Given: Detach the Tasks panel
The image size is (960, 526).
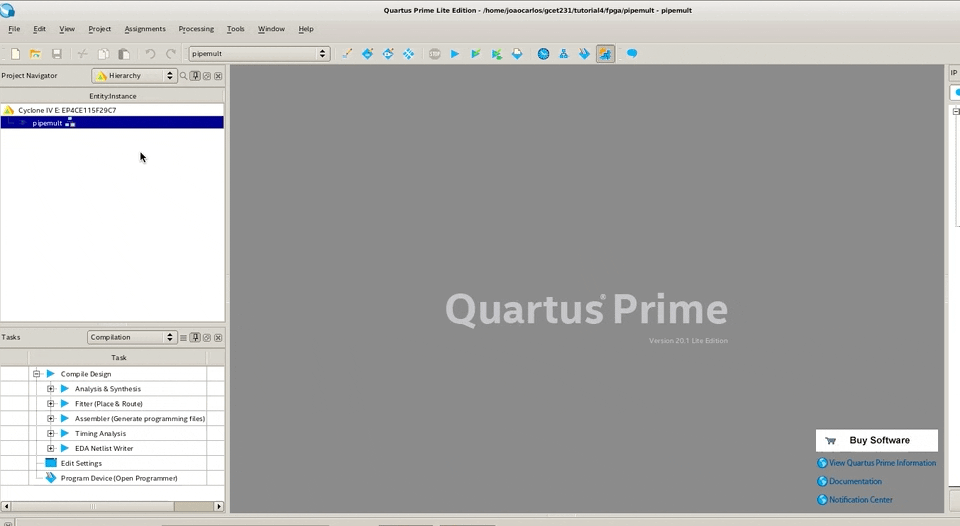Looking at the screenshot, I should (x=207, y=337).
